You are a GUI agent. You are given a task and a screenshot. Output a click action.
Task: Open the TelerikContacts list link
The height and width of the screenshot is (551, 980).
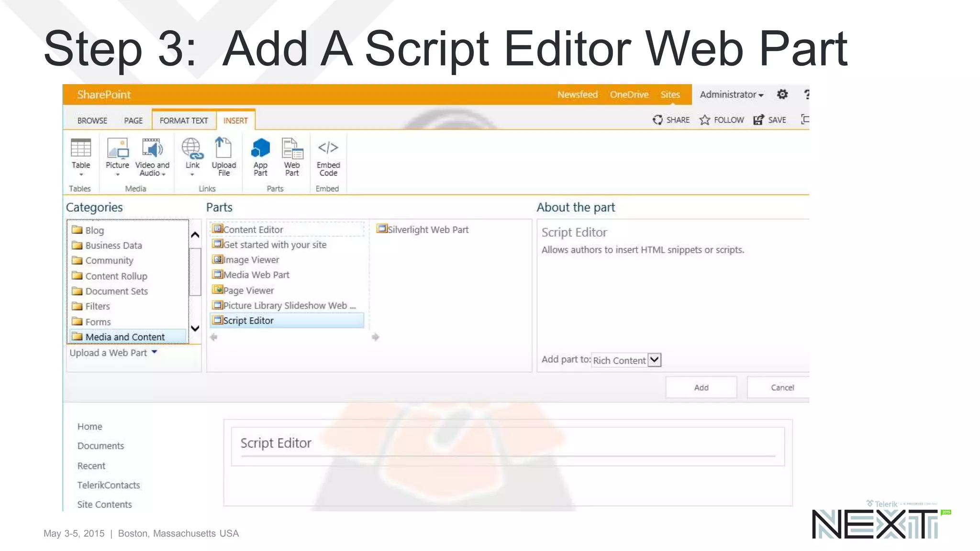pyautogui.click(x=109, y=485)
